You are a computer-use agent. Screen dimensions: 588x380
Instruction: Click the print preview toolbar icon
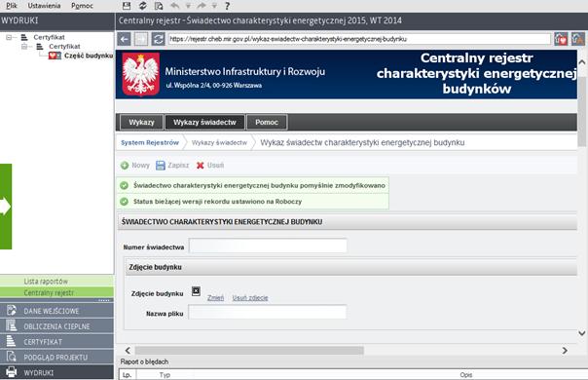pyautogui.click(x=159, y=6)
